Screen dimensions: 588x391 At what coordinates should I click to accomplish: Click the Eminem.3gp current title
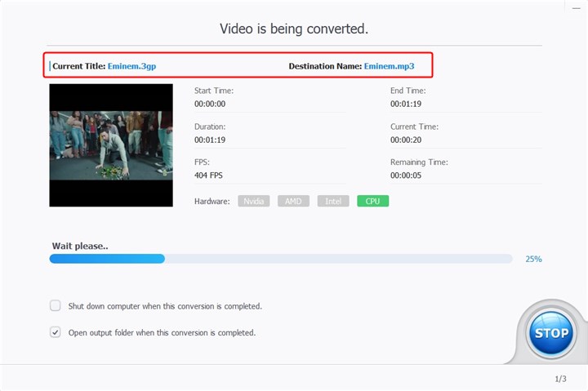pos(131,66)
